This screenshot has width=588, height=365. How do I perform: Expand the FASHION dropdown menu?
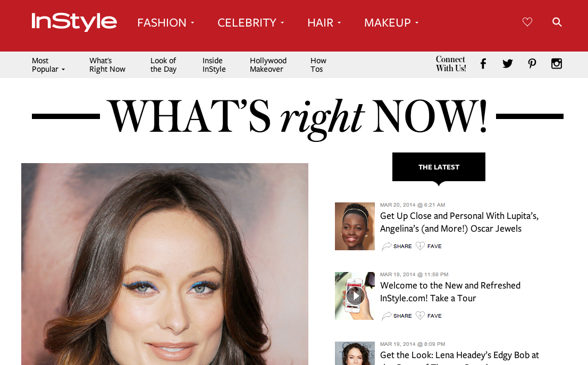click(x=166, y=23)
